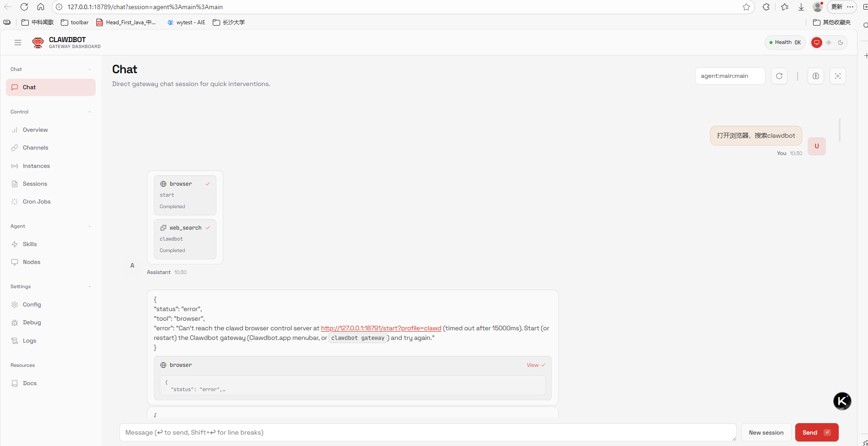Screen dimensions: 868x446
Task: Toggle the focus mode icon
Action: (838, 76)
